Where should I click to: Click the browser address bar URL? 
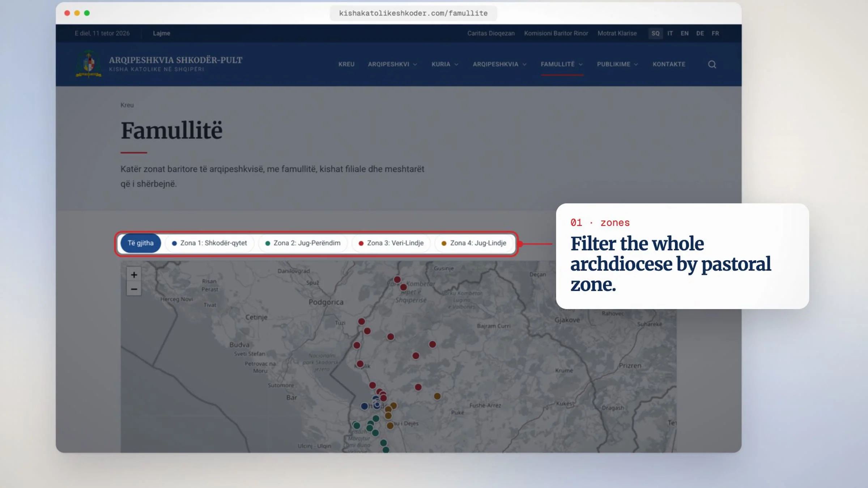coord(413,13)
